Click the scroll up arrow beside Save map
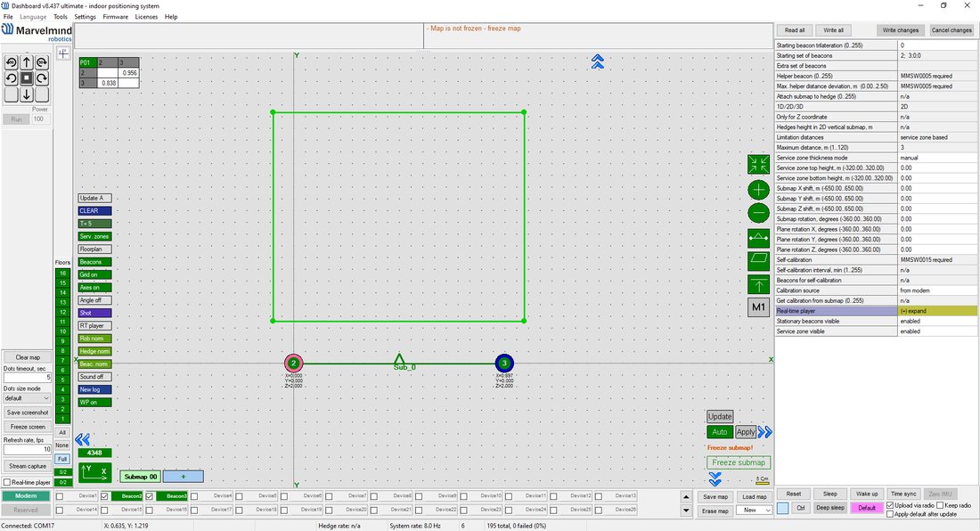The width and height of the screenshot is (980, 531). point(686,497)
